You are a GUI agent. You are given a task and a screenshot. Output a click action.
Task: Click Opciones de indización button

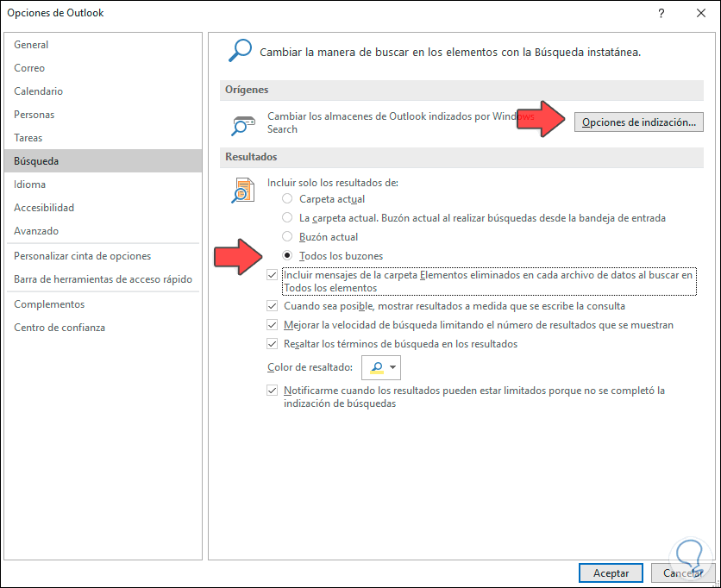point(638,122)
